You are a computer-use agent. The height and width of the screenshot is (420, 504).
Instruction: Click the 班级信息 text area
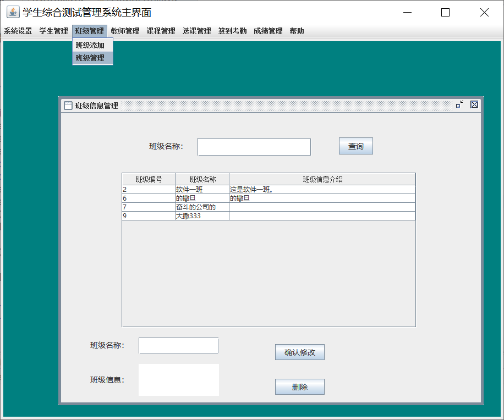point(179,380)
